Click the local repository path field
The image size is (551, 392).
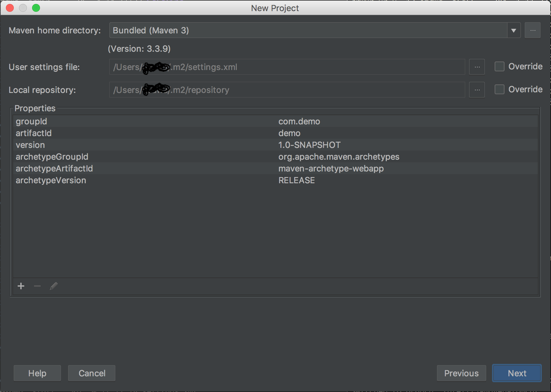click(x=287, y=90)
